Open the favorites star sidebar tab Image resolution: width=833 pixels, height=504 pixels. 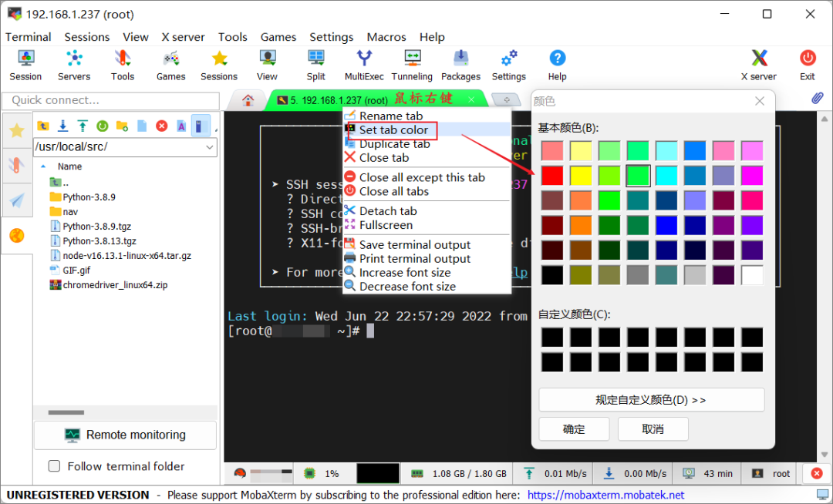coord(17,130)
